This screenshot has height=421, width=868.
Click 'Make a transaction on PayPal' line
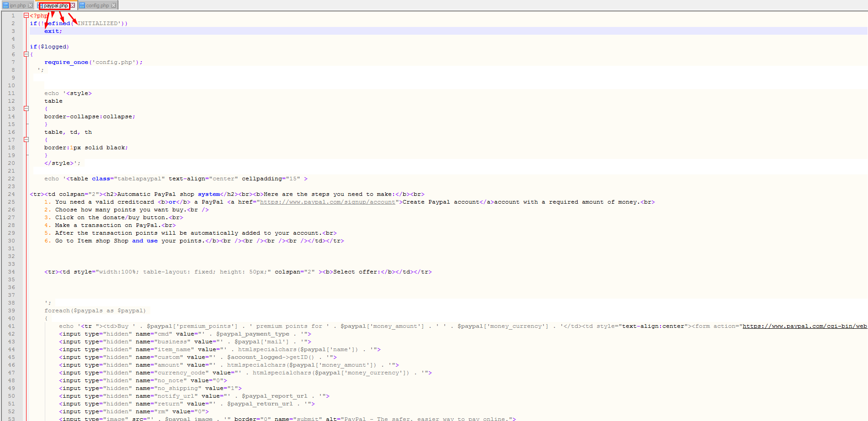pos(110,225)
